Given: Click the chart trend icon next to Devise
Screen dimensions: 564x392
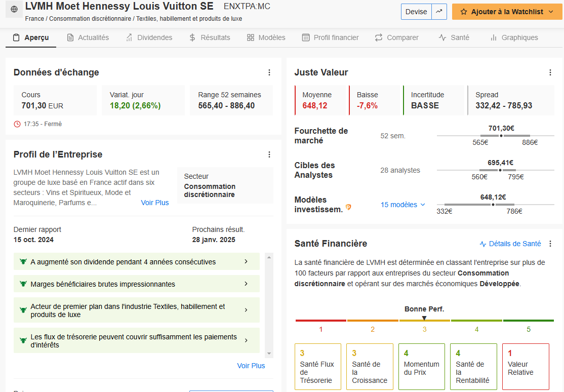Looking at the screenshot, I should point(439,12).
